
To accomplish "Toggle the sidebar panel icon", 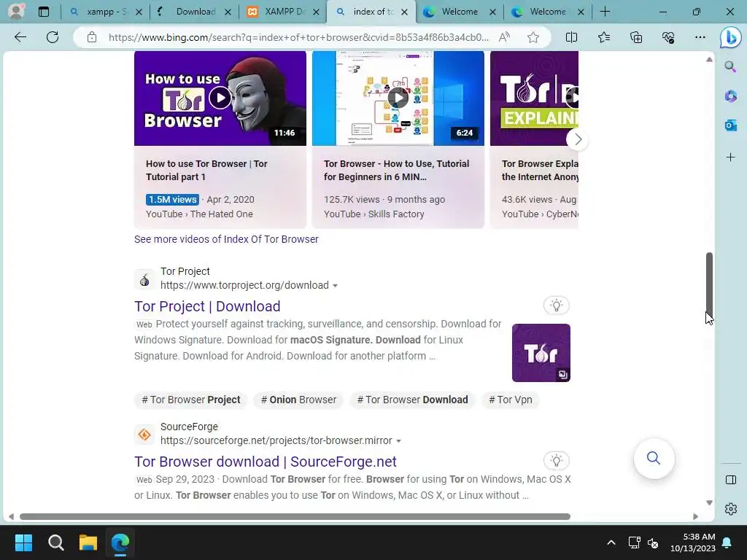I will click(730, 480).
